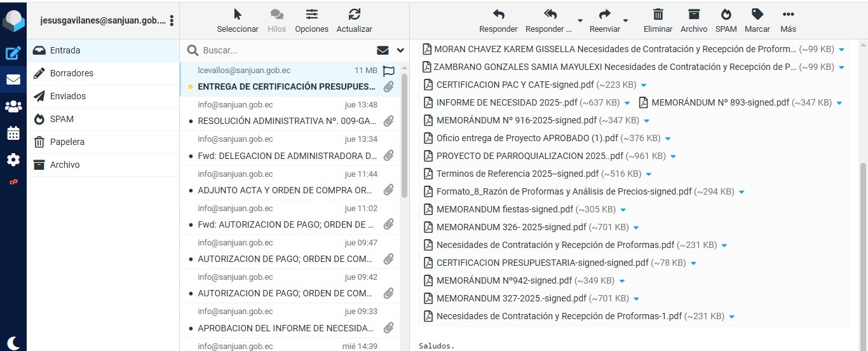This screenshot has height=351, width=868.
Task: Open the Papelera folder
Action: click(x=67, y=142)
